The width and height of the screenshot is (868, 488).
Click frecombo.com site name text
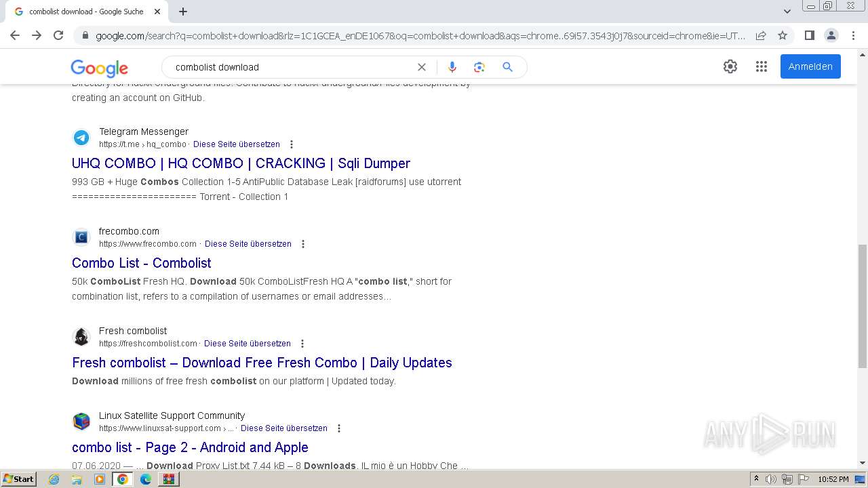129,231
